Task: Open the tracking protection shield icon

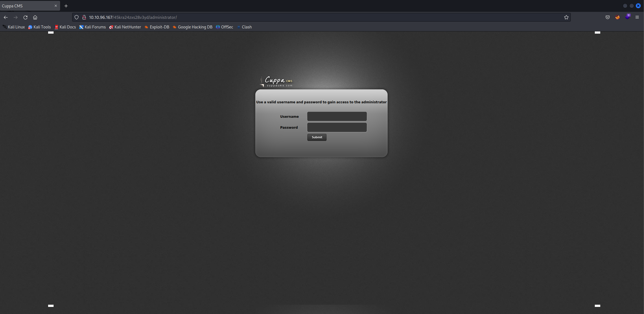Action: [x=77, y=17]
